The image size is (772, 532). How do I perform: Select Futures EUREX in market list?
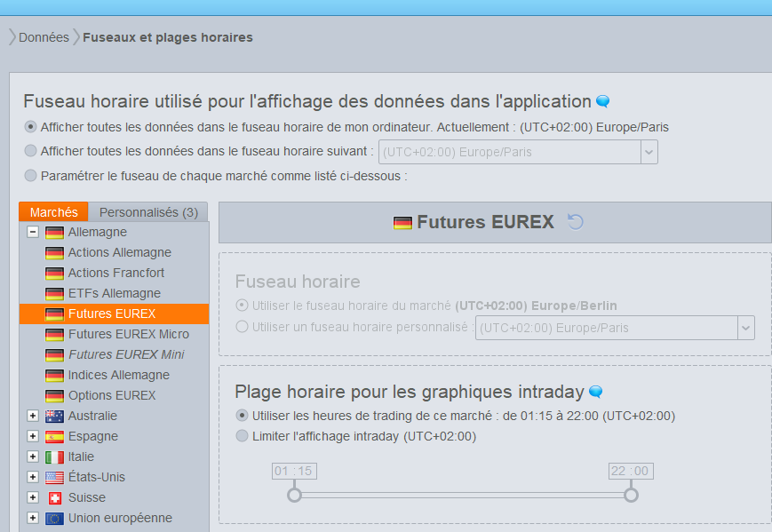point(115,314)
